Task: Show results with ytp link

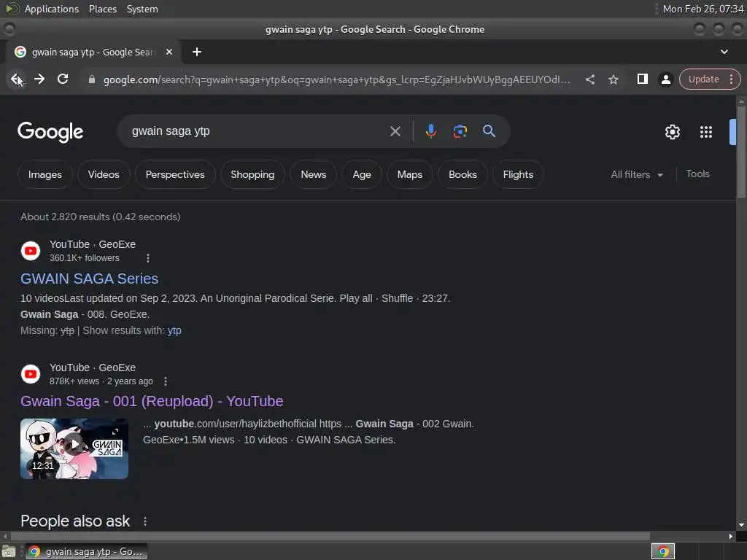Action: [174, 330]
